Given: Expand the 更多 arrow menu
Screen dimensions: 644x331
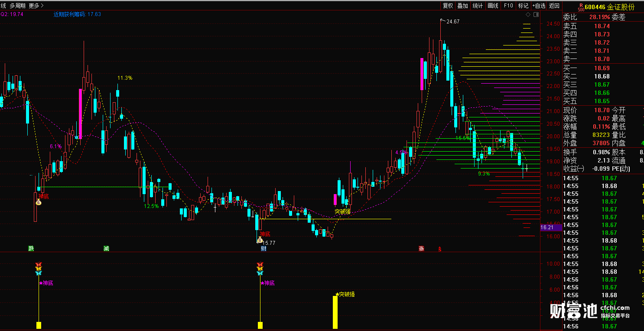Looking at the screenshot, I should pyautogui.click(x=36, y=6).
